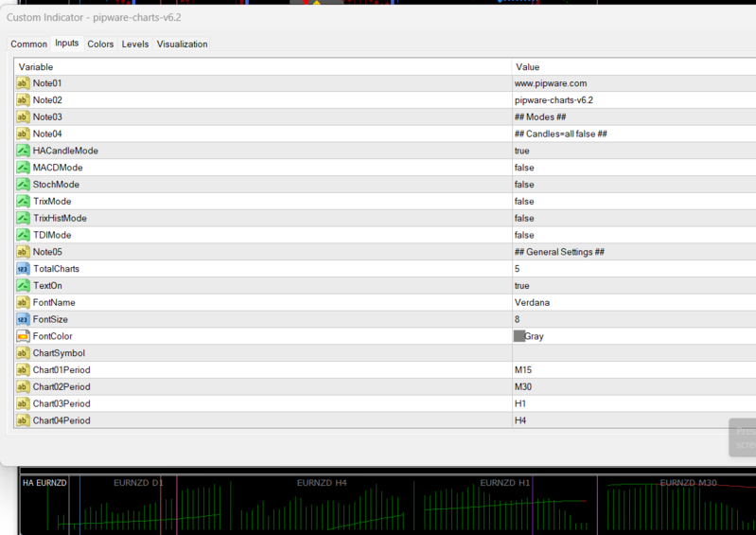Toggle TrixHistMode value false
The image size is (756, 535).
(x=524, y=219)
